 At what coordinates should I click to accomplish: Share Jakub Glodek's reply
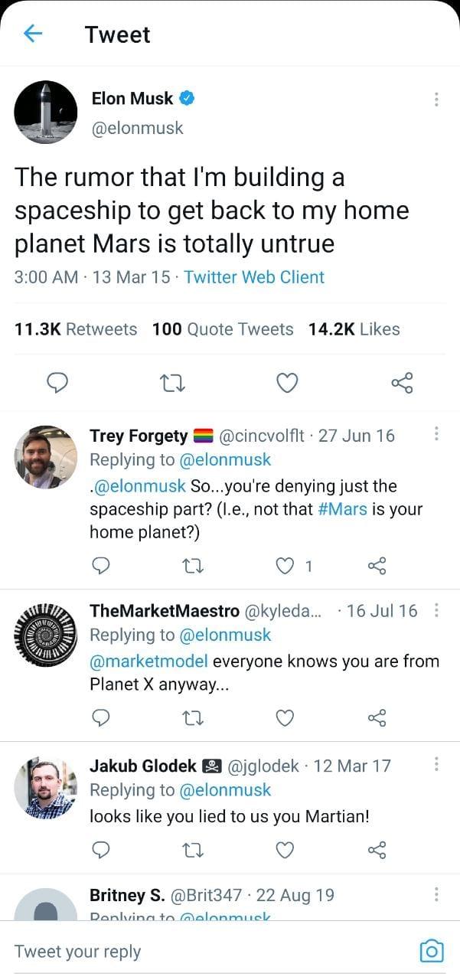pyautogui.click(x=377, y=850)
